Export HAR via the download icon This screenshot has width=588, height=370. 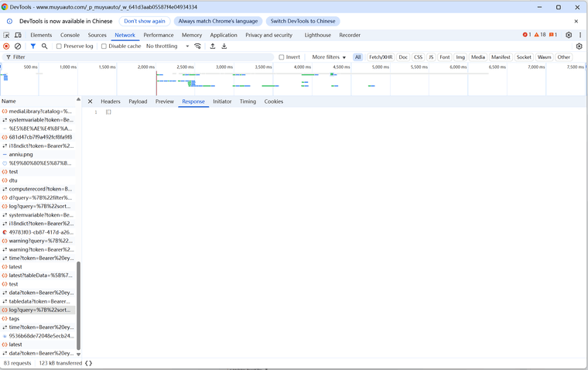pos(224,46)
